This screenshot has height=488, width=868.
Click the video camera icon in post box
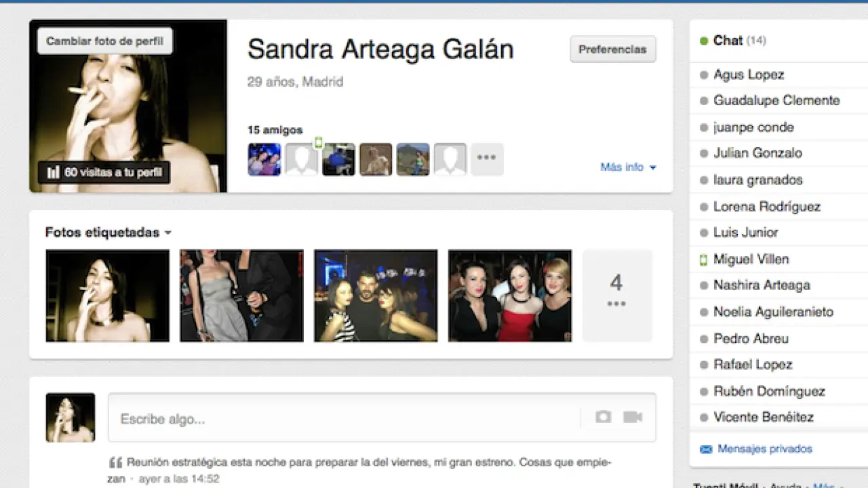pyautogui.click(x=633, y=417)
